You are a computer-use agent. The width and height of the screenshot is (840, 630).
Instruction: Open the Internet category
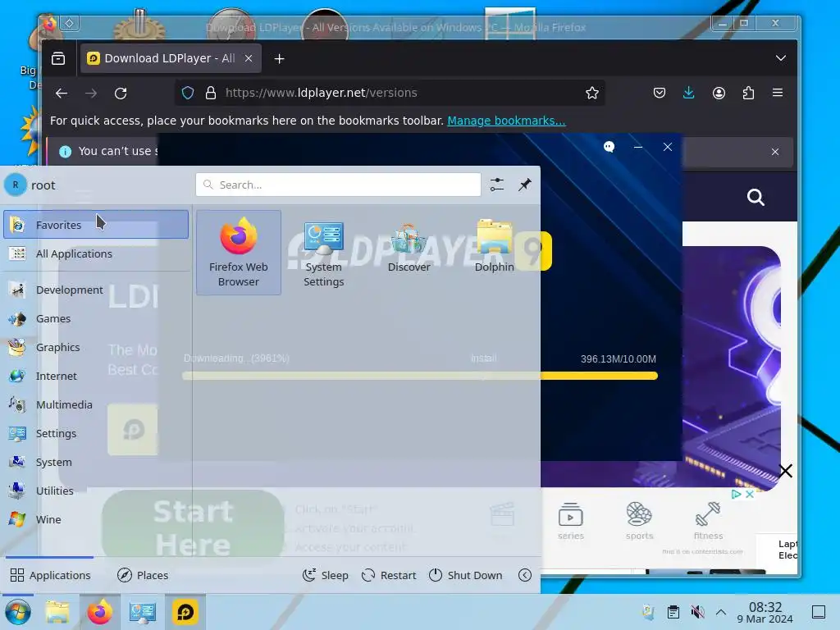pyautogui.click(x=96, y=376)
